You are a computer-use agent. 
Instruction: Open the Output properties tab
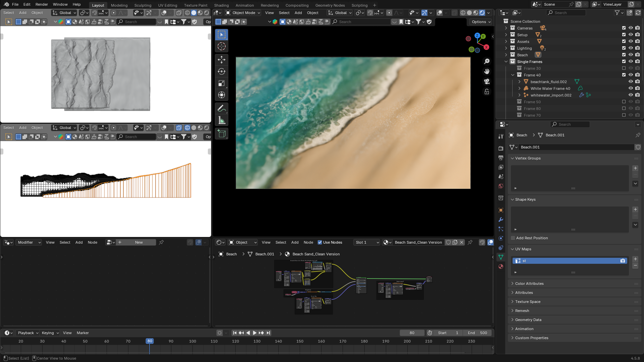click(501, 158)
